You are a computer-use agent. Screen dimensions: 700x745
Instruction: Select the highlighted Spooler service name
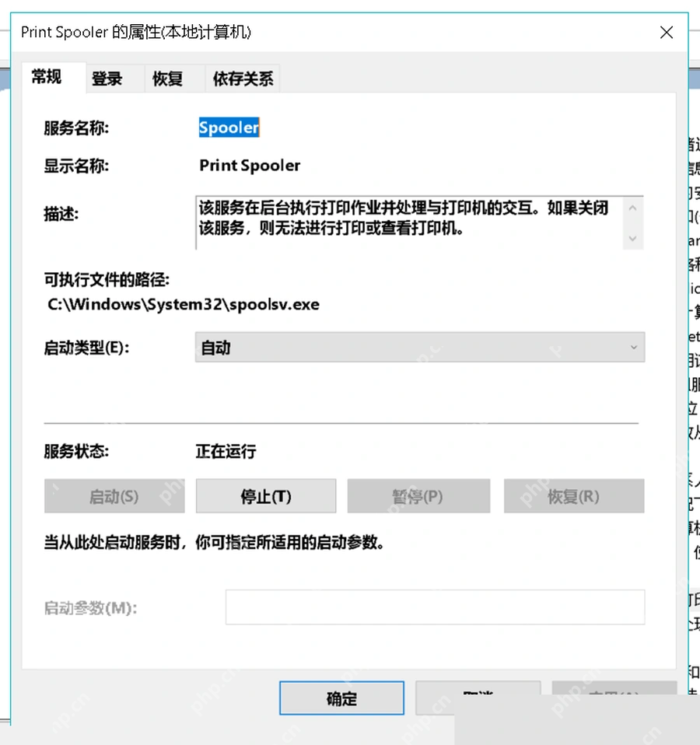[x=229, y=128]
